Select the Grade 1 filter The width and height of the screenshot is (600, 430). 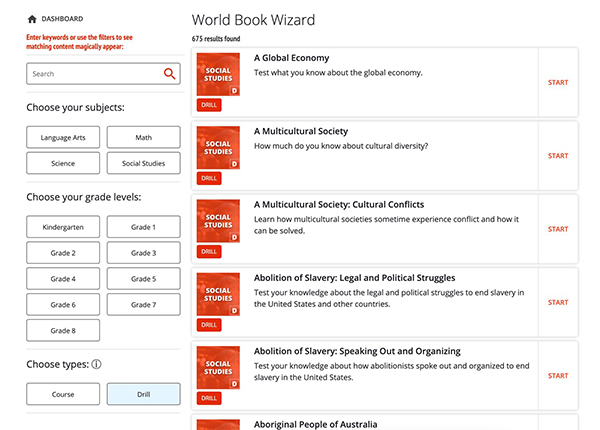[x=143, y=227]
